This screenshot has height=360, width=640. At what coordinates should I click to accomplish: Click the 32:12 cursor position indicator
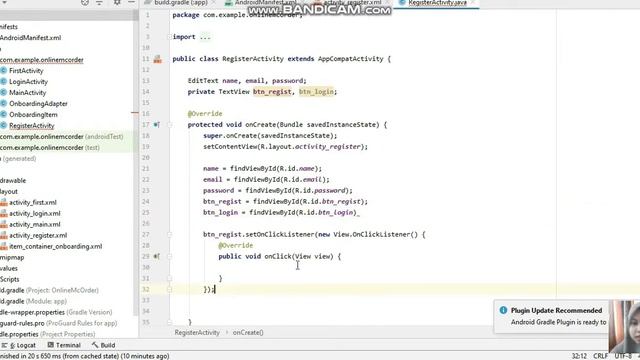(579, 356)
